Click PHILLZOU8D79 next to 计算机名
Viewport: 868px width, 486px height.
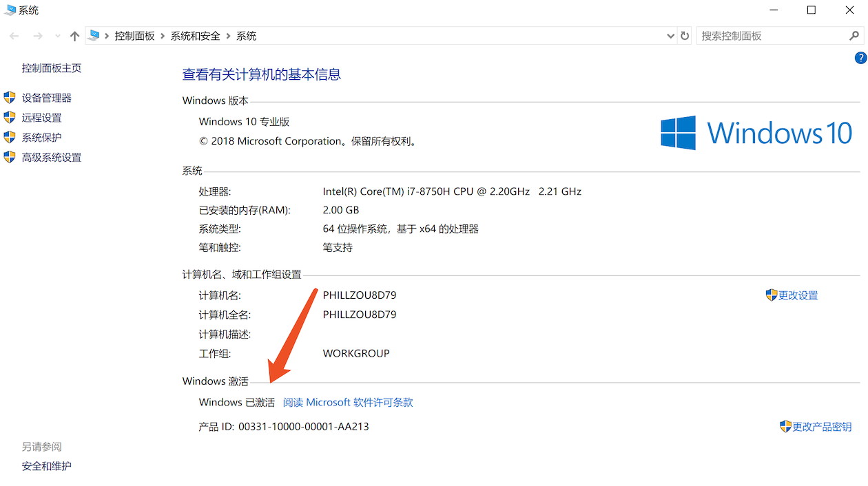pos(360,295)
